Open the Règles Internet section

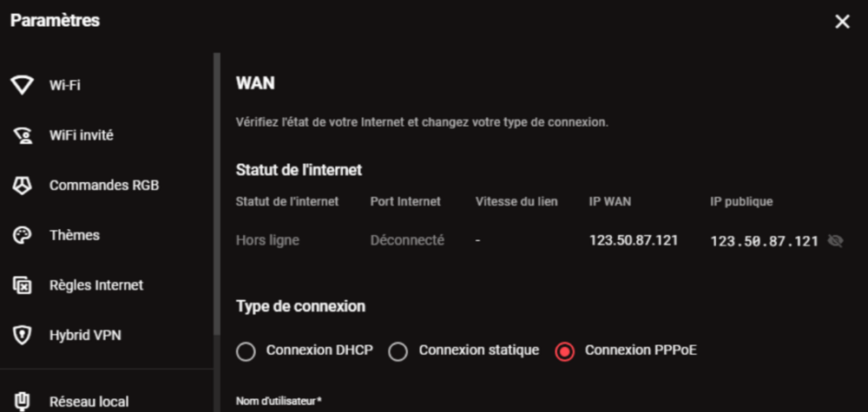coord(96,285)
